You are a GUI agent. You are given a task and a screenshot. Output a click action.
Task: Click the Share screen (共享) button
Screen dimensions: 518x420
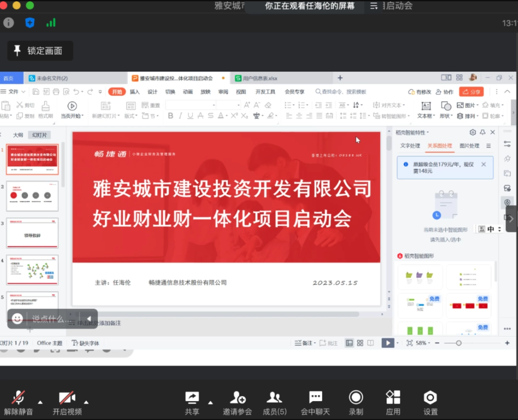tap(192, 397)
